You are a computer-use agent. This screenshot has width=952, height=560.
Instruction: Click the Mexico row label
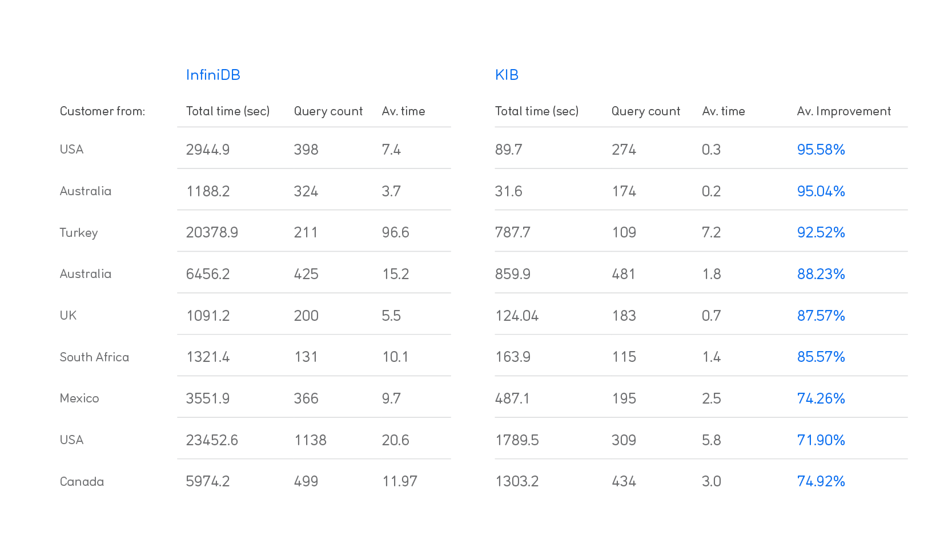click(x=79, y=398)
